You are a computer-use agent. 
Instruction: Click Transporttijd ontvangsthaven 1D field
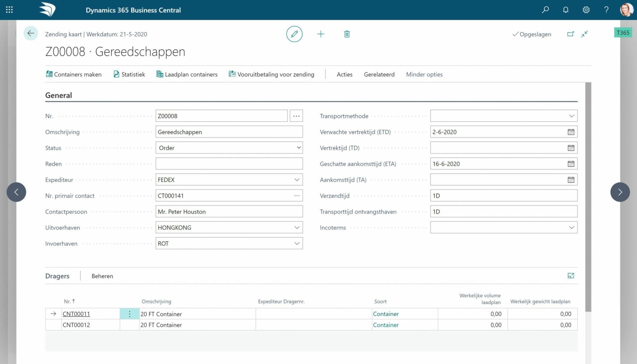coord(504,212)
